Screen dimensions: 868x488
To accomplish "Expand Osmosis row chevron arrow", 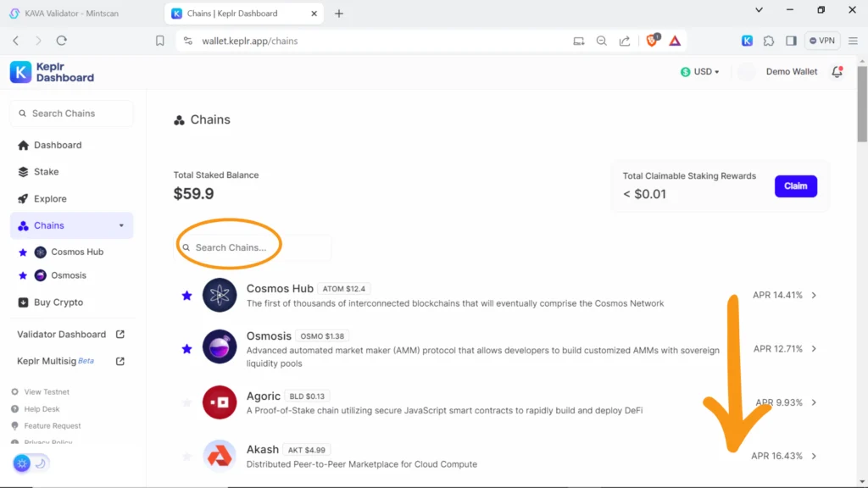I will [x=814, y=349].
